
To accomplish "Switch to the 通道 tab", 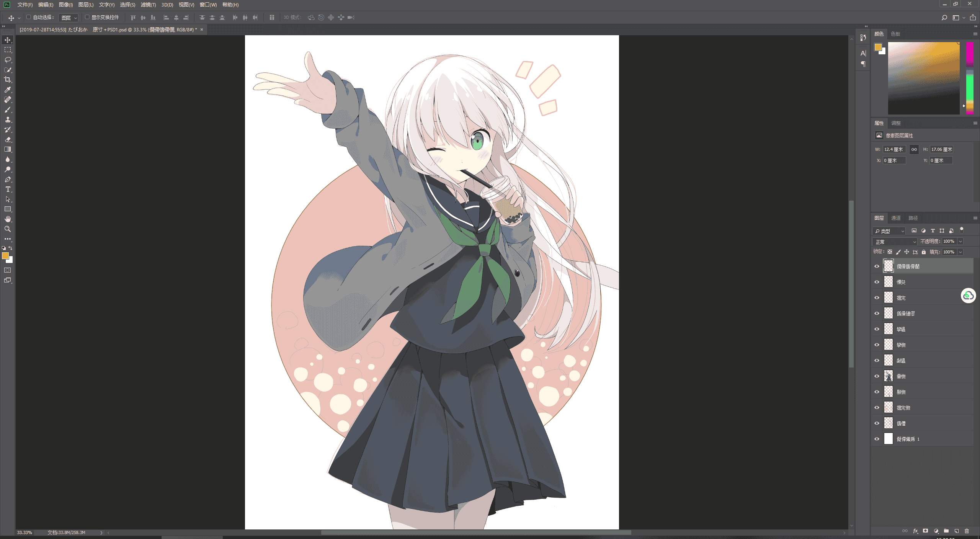I will [896, 218].
